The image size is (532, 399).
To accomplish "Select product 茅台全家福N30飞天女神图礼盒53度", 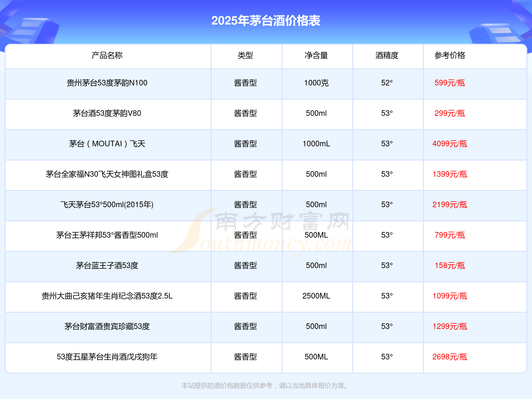I will [x=107, y=174].
